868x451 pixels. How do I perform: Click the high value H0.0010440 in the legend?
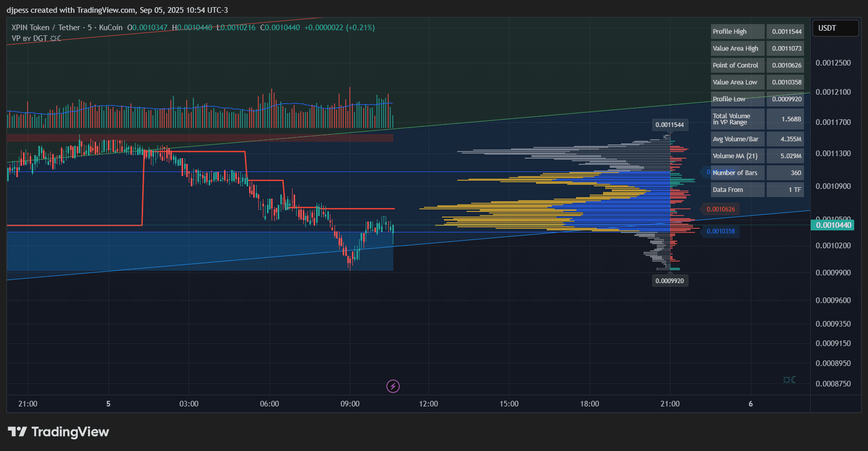[192, 28]
